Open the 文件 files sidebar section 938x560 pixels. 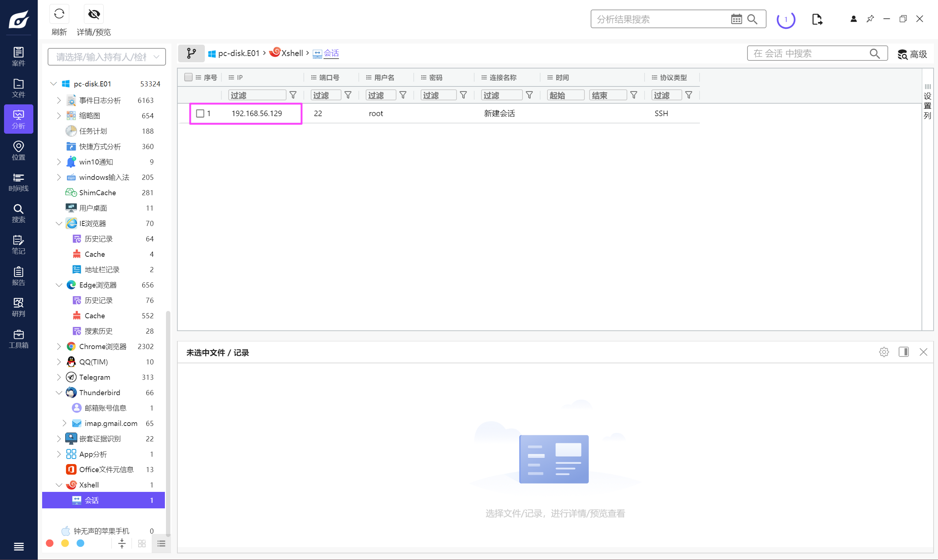[18, 88]
